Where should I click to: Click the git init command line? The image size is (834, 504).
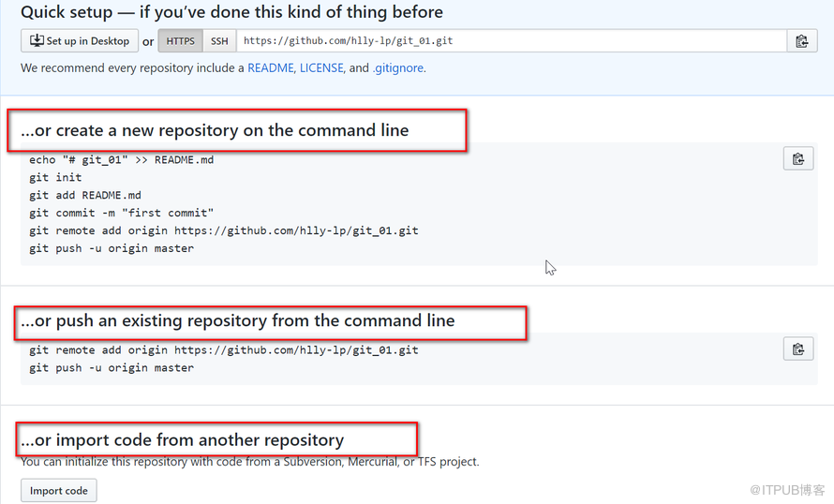[x=55, y=177]
